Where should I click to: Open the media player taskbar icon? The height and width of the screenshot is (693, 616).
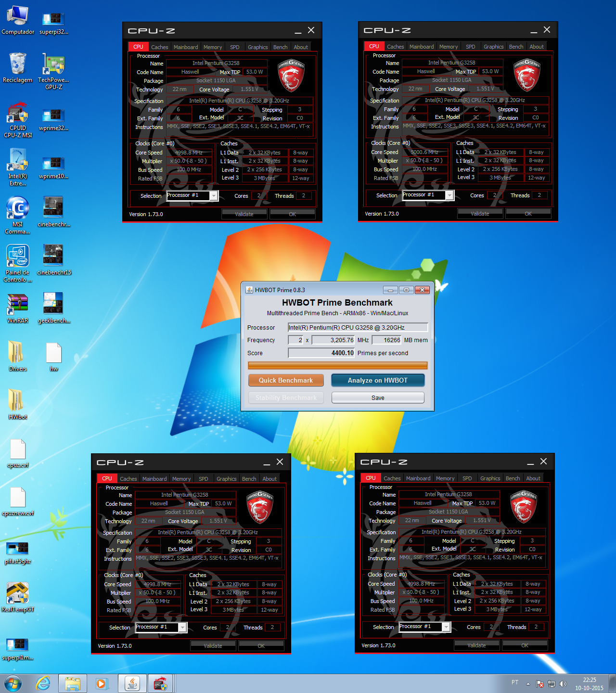click(102, 683)
